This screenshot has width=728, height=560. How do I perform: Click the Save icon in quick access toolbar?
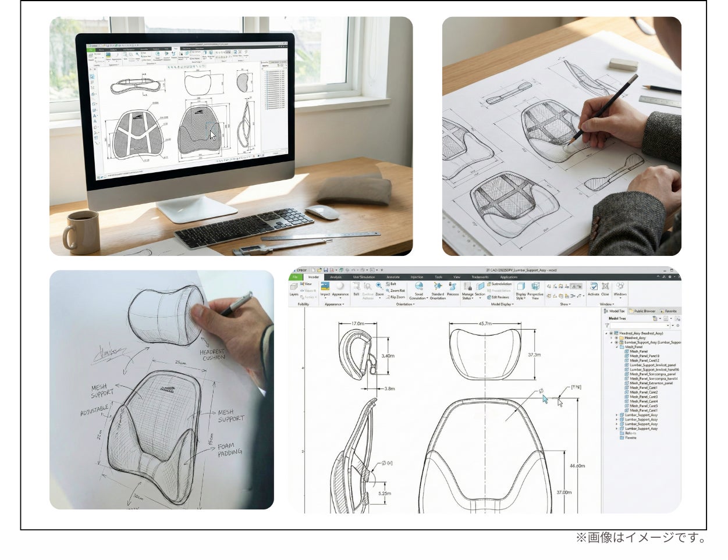coord(325,270)
